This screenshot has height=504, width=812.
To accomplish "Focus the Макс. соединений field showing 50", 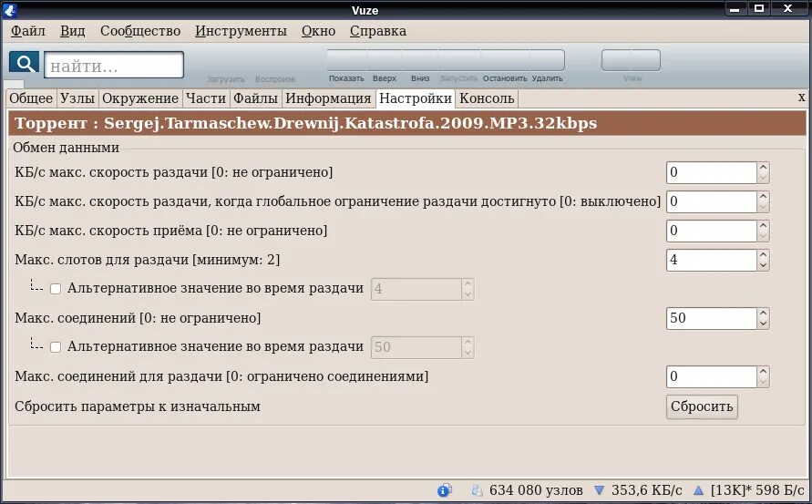I will pos(711,318).
